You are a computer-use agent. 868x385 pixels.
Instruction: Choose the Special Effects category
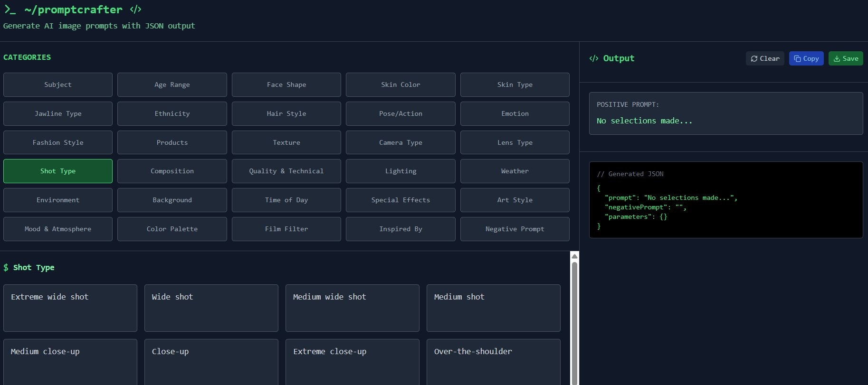coord(401,200)
